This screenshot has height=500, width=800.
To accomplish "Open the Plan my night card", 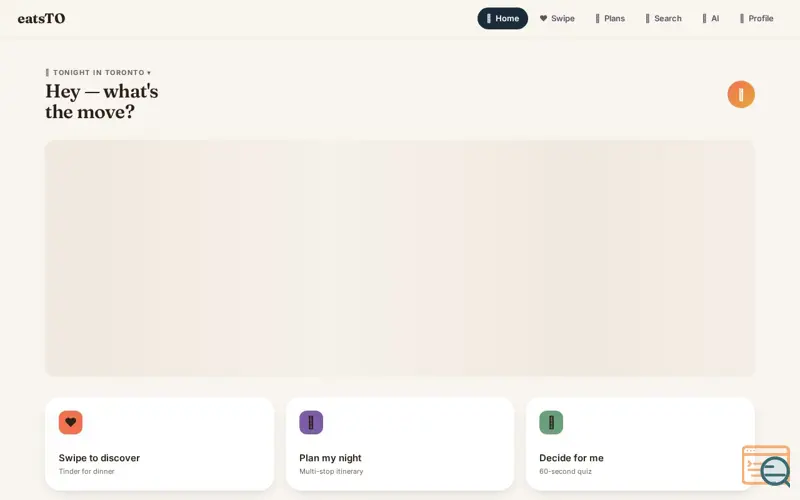I will point(400,444).
